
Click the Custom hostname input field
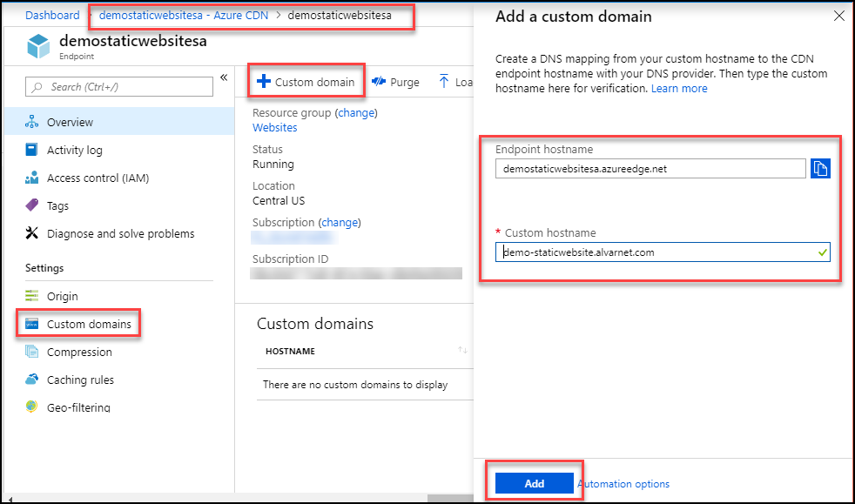(663, 252)
